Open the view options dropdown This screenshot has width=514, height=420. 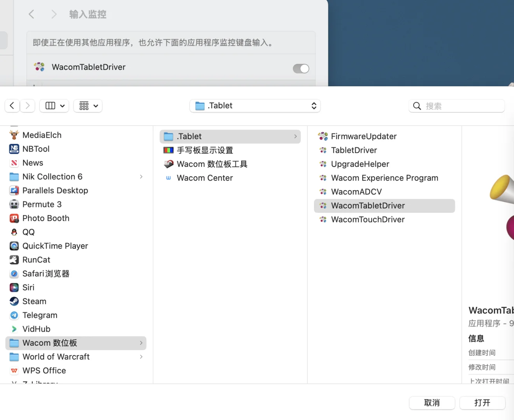tap(88, 105)
